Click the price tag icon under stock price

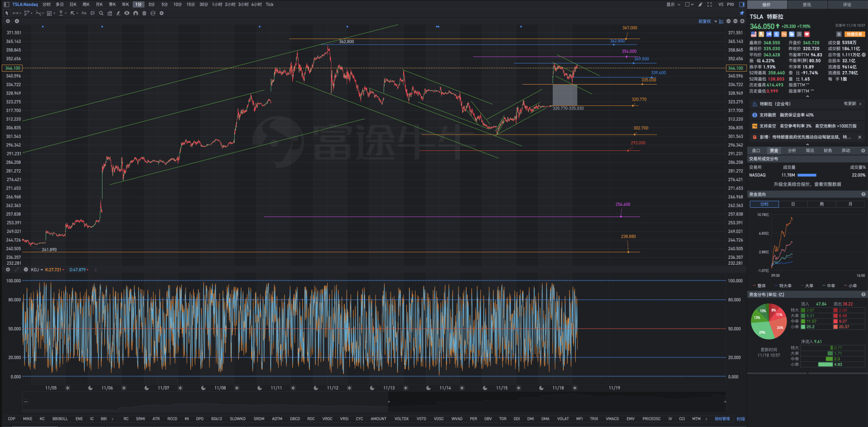point(792,34)
